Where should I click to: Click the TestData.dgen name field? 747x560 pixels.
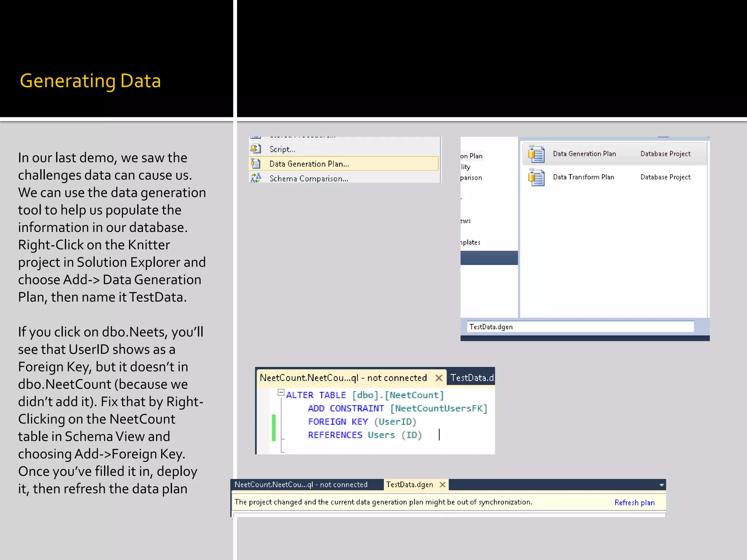[x=580, y=327]
